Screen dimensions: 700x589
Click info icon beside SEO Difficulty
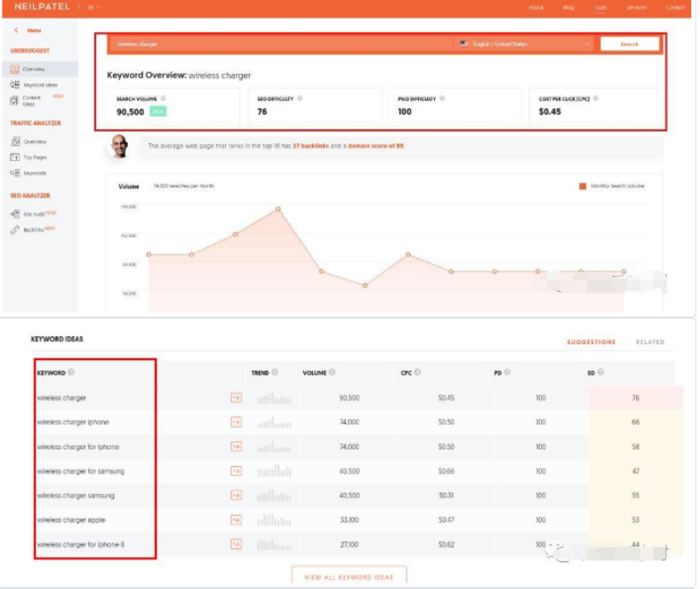(300, 98)
